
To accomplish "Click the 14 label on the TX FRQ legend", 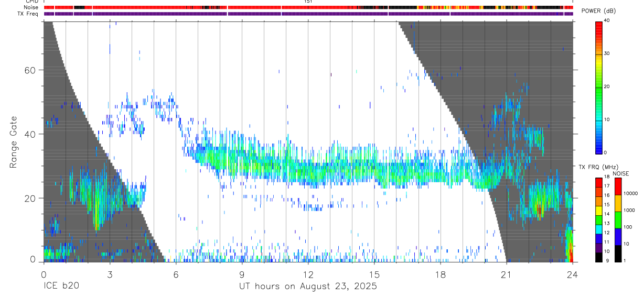I will coord(607,214).
